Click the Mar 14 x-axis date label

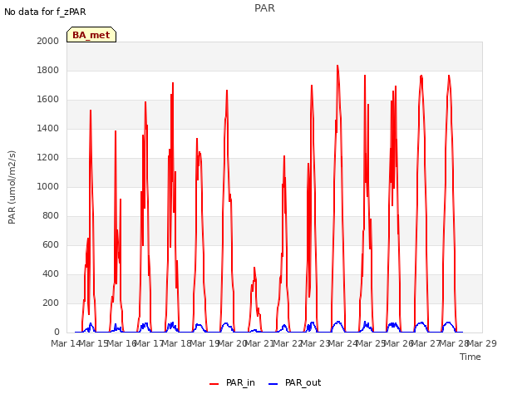tap(66, 343)
